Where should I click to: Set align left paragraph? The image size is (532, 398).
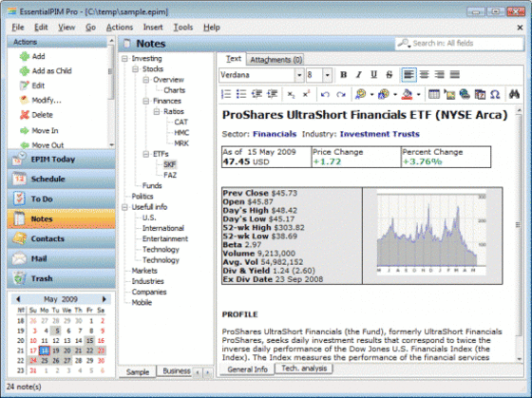pyautogui.click(x=408, y=75)
